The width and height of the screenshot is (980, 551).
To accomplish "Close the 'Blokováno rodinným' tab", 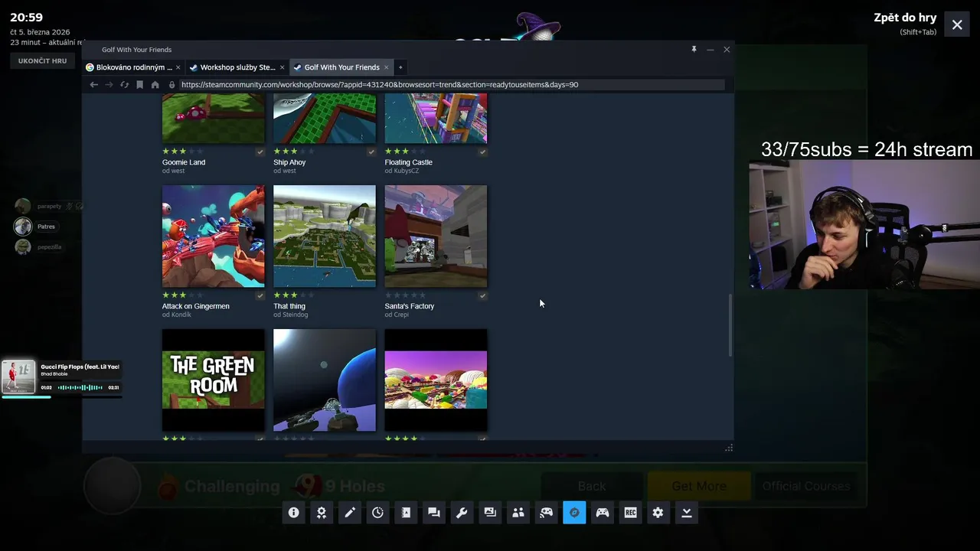I will pyautogui.click(x=178, y=67).
